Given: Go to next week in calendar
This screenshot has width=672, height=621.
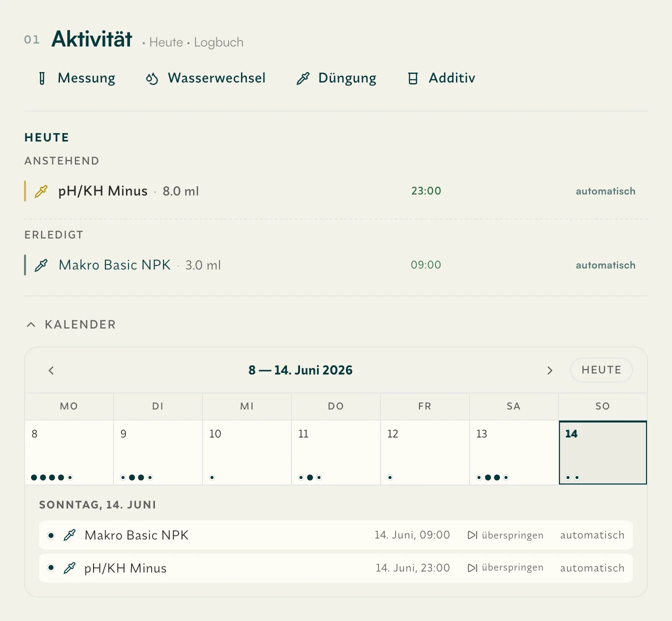Looking at the screenshot, I should point(550,370).
